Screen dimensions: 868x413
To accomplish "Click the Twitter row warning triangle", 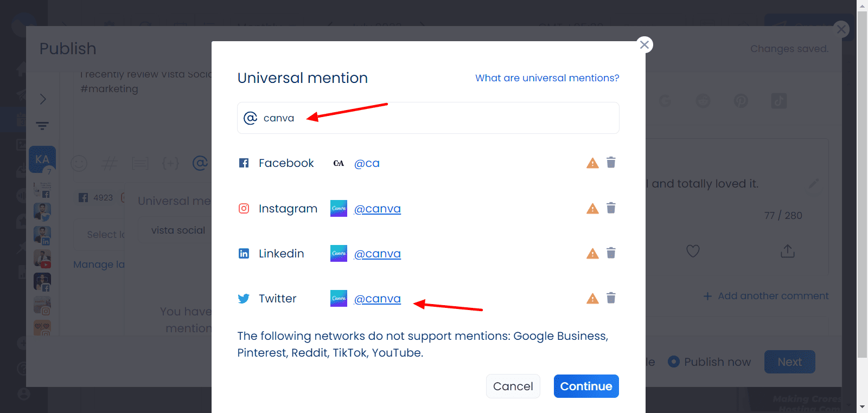I will tap(592, 299).
